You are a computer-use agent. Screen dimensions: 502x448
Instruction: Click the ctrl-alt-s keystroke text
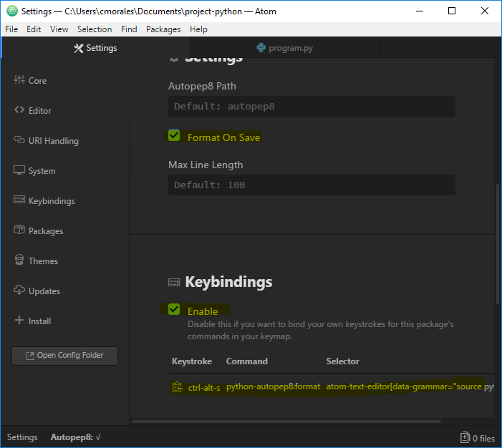[x=204, y=387]
